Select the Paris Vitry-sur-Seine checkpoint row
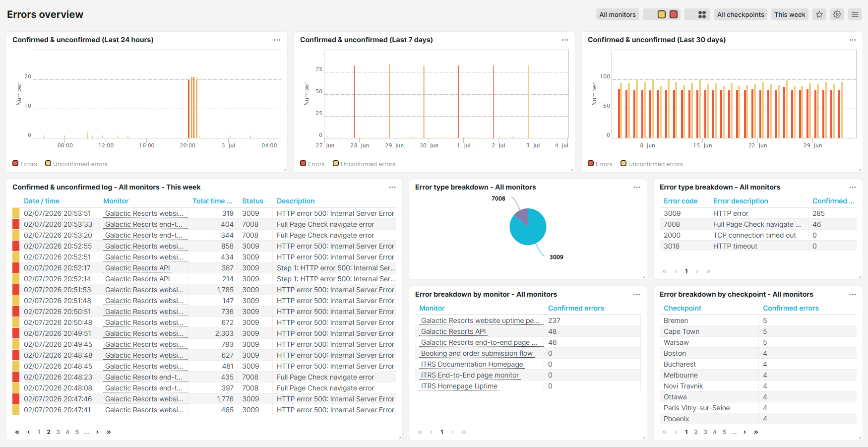Image resolution: width=868 pixels, height=447 pixels. click(758, 408)
